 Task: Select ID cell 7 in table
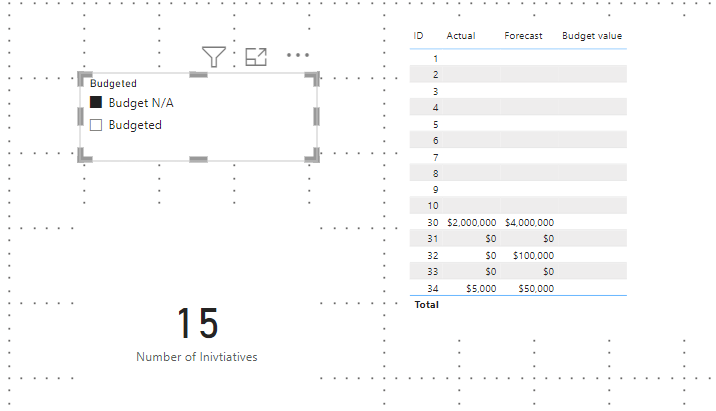pyautogui.click(x=436, y=157)
